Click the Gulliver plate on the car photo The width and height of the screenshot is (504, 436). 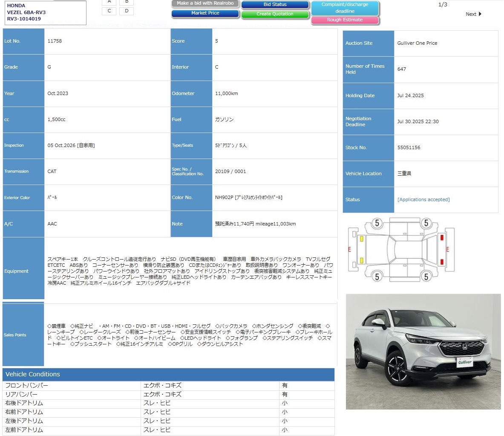[465, 362]
